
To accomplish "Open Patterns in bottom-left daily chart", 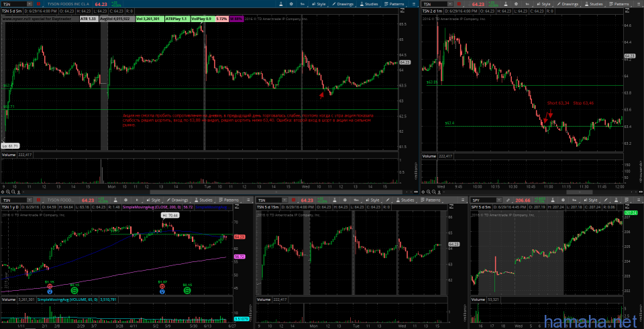I will tap(228, 200).
